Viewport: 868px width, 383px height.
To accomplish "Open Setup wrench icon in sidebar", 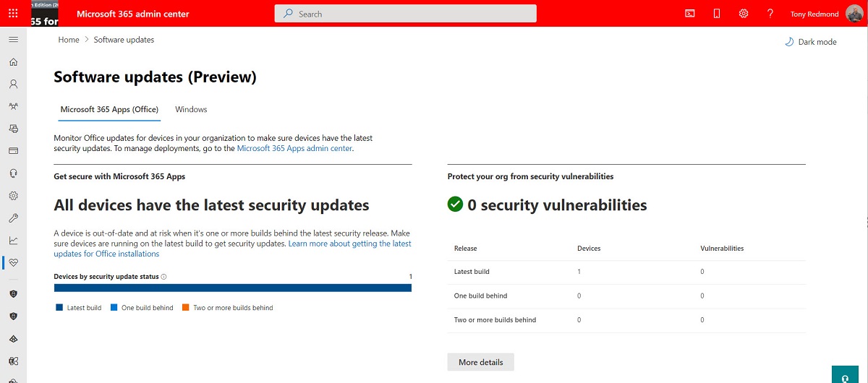I will pyautogui.click(x=13, y=218).
